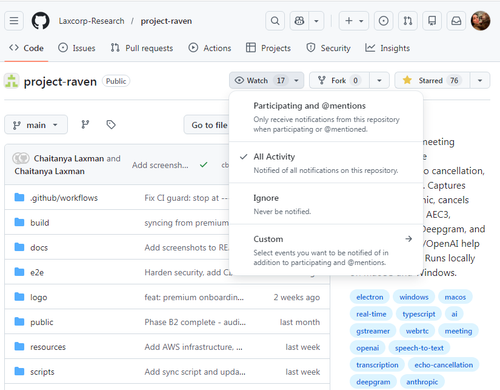Open pull requests icon in header

coord(408,21)
